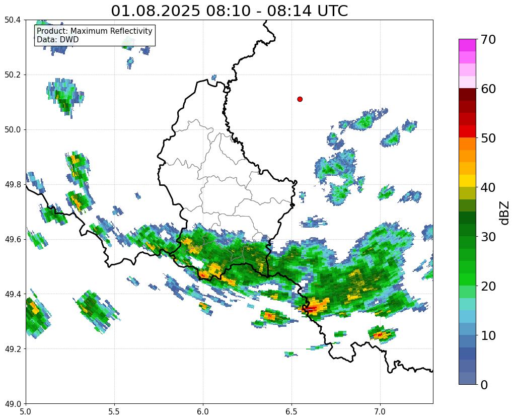Viewport: 515px width, 420px height.
Task: Click the longitude tick label 6.0
Action: point(203,412)
